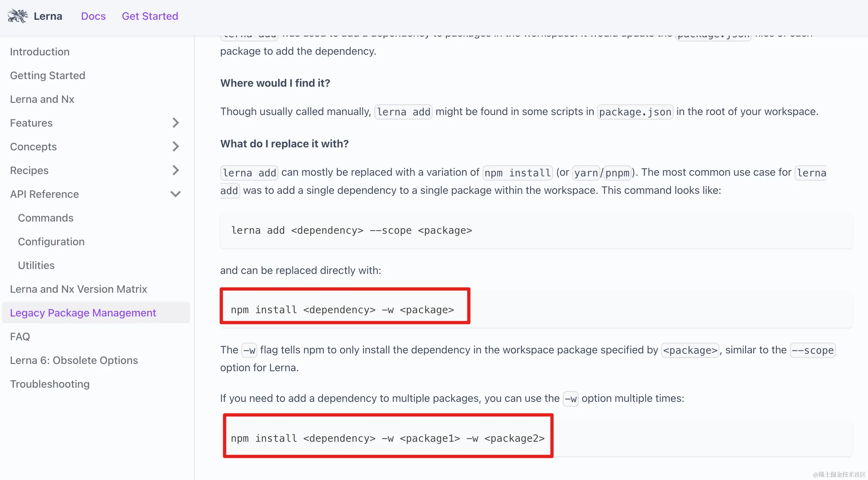Open the Get Started navbar link
Image resolution: width=868 pixels, height=480 pixels.
[150, 16]
